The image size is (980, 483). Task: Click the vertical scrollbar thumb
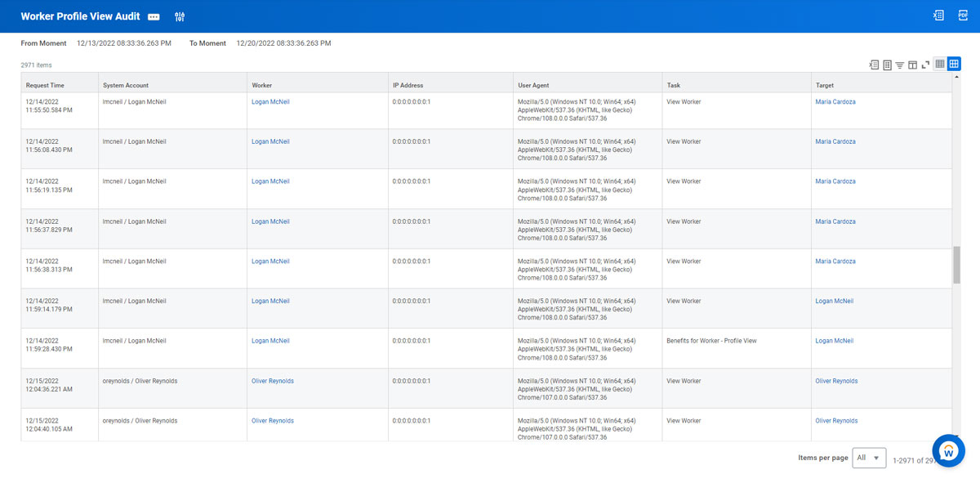click(957, 264)
